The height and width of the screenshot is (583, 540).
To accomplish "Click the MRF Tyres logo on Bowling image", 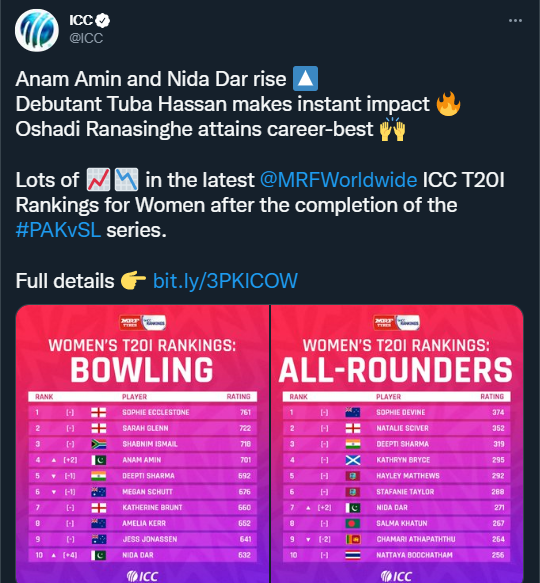I will pyautogui.click(x=130, y=322).
